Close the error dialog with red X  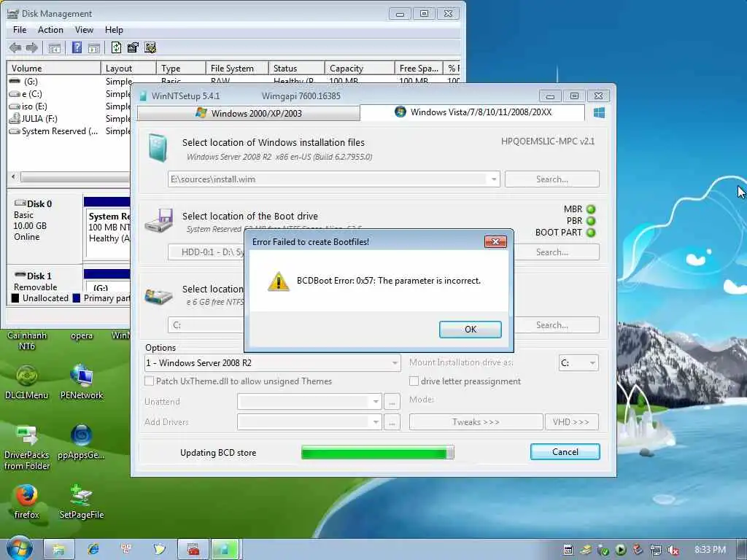[x=495, y=242]
